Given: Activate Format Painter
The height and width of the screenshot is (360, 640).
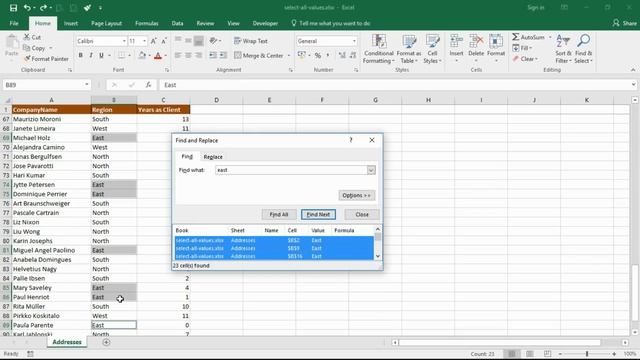Looking at the screenshot, I should tap(46, 59).
